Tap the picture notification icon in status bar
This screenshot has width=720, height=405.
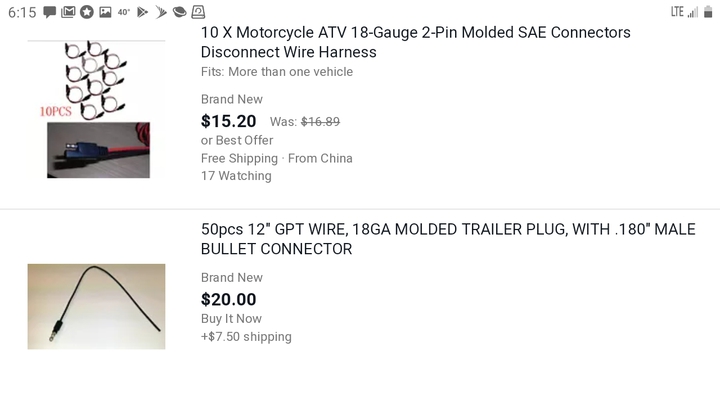105,12
